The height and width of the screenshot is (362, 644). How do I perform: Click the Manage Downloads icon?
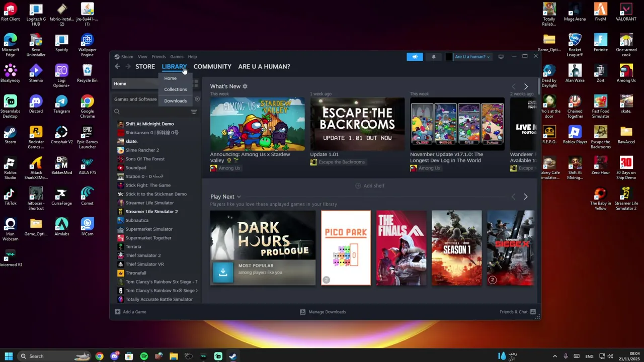point(303,312)
